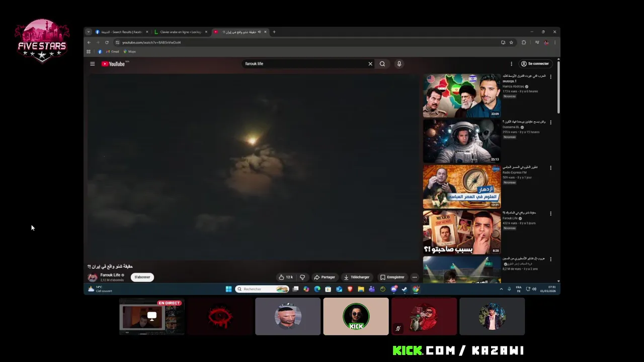This screenshot has height=362, width=644.
Task: Click the S'abonner subscribe button
Action: (142, 277)
